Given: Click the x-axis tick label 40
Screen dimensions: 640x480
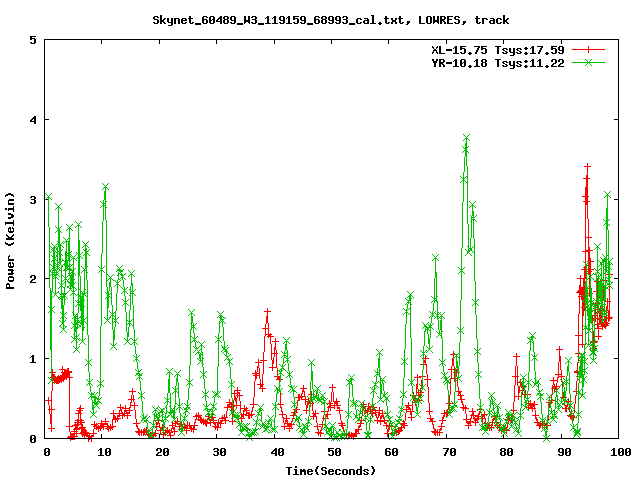Looking at the screenshot, I should click(x=277, y=452).
